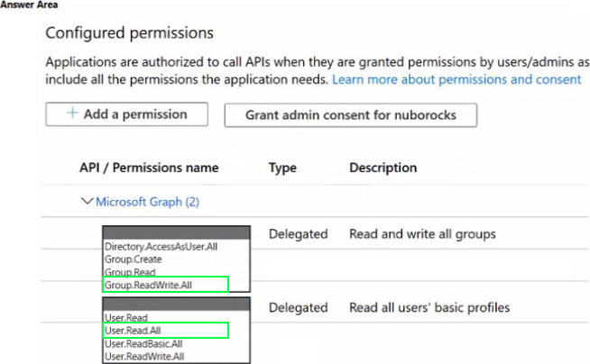
Task: Sort by API / Permissions name column
Action: pos(149,168)
